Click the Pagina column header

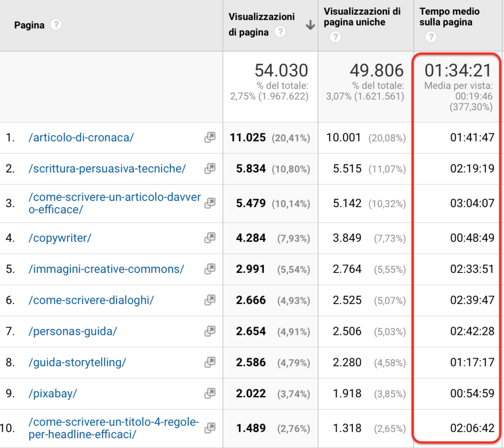pos(29,25)
